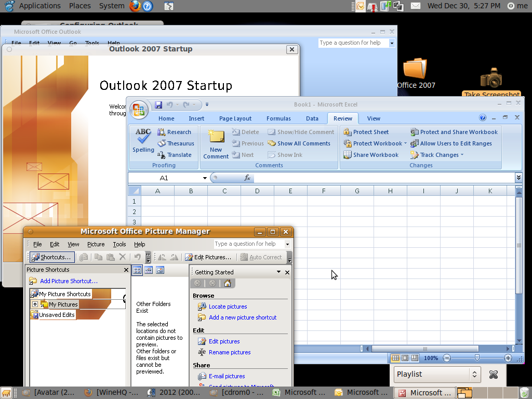Image resolution: width=532 pixels, height=399 pixels.
Task: Click Edit Pictures in Picture Manager toolbar
Action: pyautogui.click(x=208, y=257)
